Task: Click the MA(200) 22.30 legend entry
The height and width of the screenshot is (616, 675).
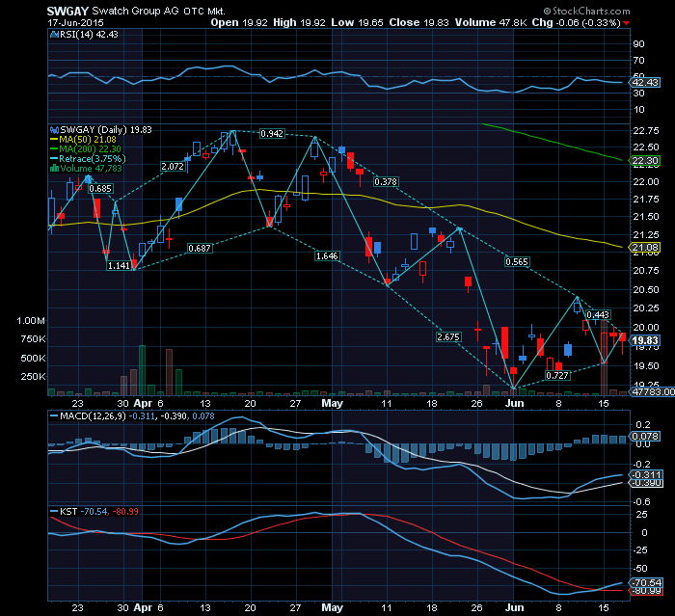Action: pyautogui.click(x=90, y=149)
